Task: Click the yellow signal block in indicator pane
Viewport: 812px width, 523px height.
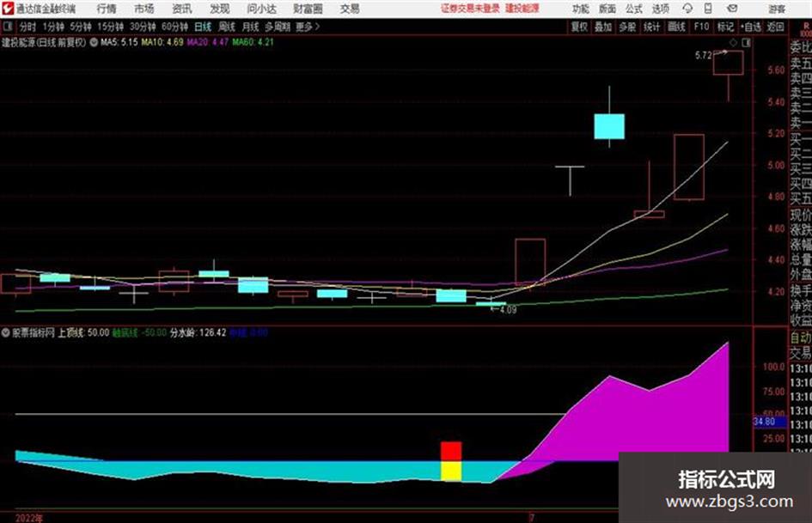Action: coord(451,471)
